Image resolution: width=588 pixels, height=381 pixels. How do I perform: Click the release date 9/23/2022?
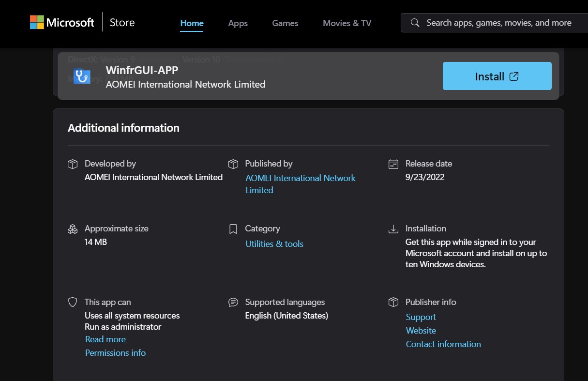(425, 177)
